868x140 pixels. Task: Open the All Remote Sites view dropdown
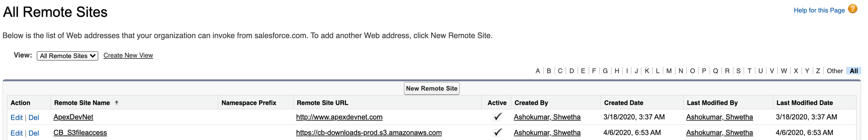(x=67, y=56)
